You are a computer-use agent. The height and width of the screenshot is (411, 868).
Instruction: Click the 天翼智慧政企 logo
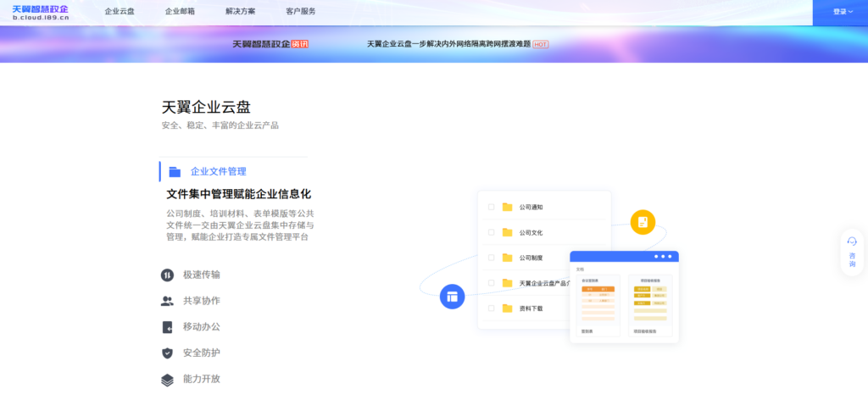[x=41, y=13]
